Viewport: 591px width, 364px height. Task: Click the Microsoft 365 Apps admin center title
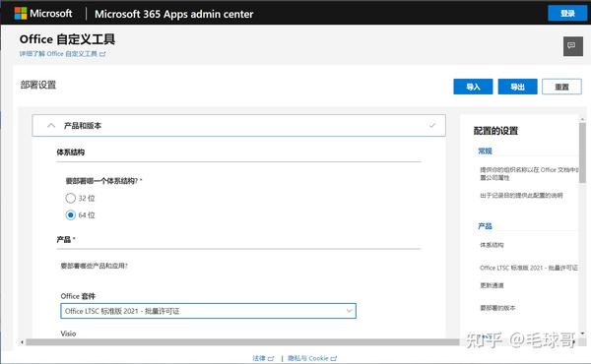point(173,14)
